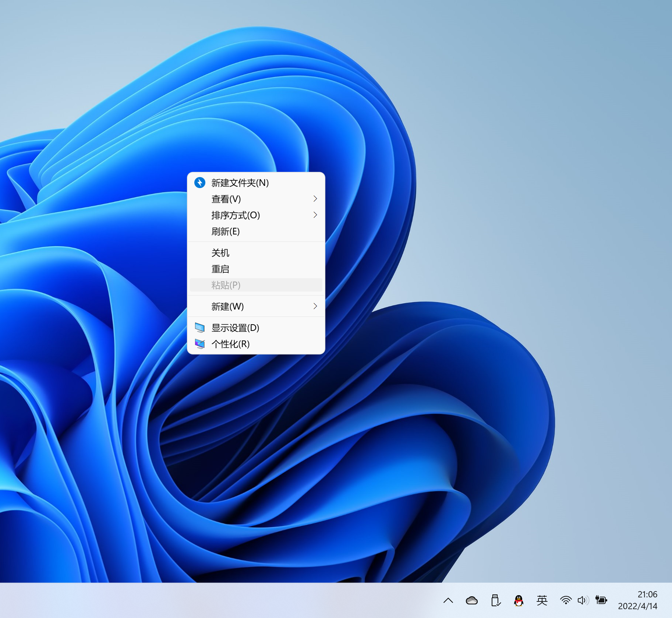Image resolution: width=672 pixels, height=618 pixels.
Task: Expand the 排序方式(O) submenu chevron
Action: pyautogui.click(x=315, y=215)
